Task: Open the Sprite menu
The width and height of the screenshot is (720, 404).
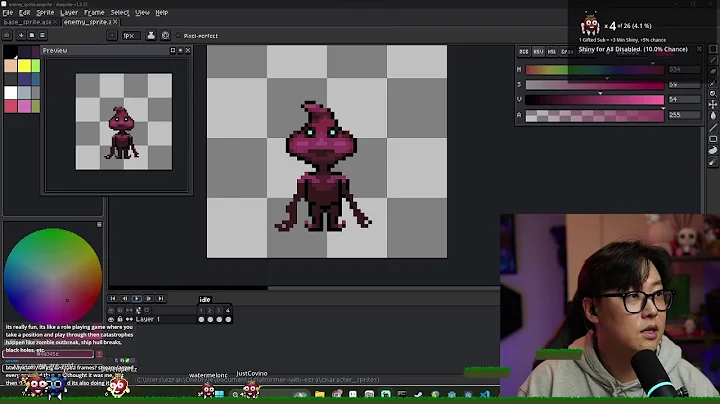Action: point(45,12)
